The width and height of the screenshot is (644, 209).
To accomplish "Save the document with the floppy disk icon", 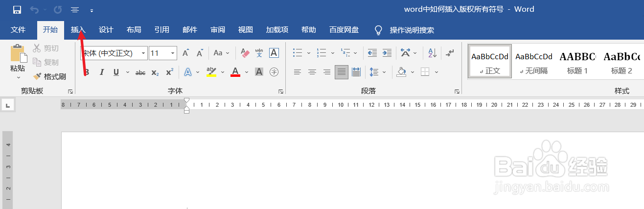I will coord(17,9).
